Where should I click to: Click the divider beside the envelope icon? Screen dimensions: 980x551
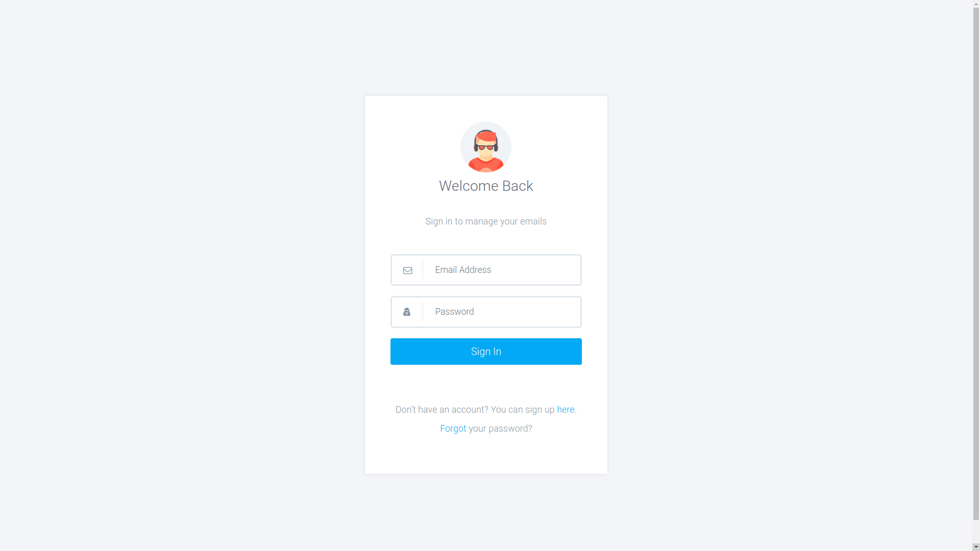pos(423,270)
